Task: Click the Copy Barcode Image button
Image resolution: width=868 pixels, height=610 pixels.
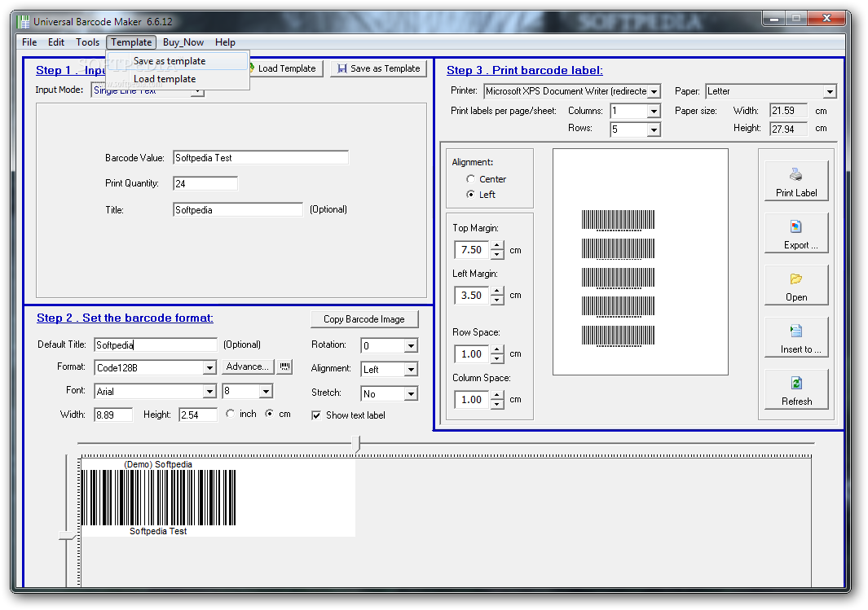Action: click(x=364, y=319)
